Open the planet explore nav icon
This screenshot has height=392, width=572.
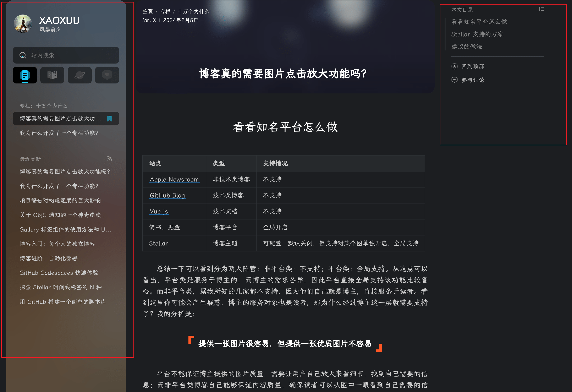79,75
